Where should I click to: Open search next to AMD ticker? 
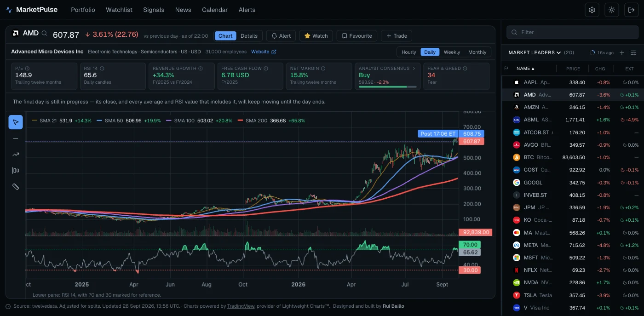[x=45, y=33]
